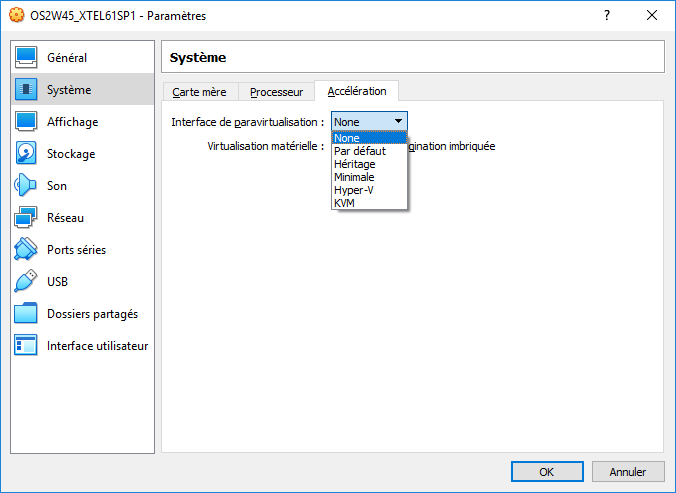The height and width of the screenshot is (493, 676).
Task: Select the Son speaker icon
Action: pyautogui.click(x=27, y=186)
